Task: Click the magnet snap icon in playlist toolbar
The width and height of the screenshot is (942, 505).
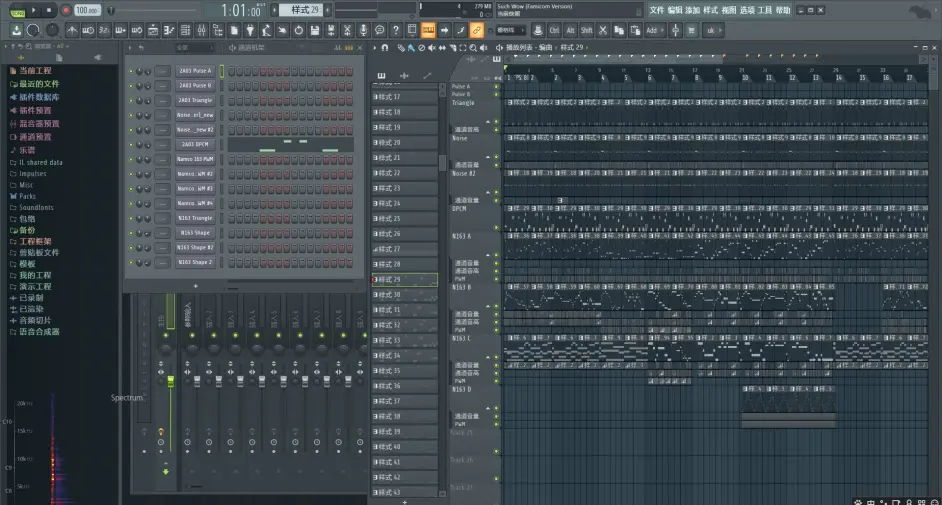Action: point(385,47)
